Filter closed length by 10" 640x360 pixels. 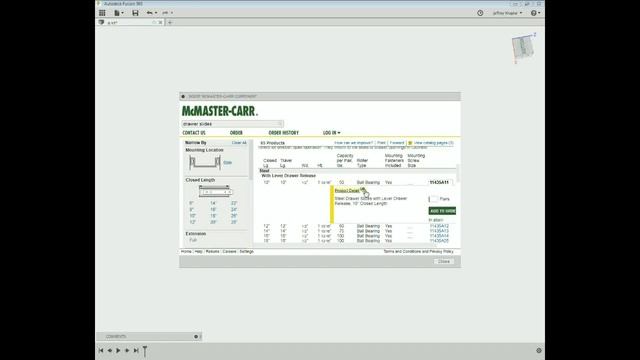coord(193,216)
